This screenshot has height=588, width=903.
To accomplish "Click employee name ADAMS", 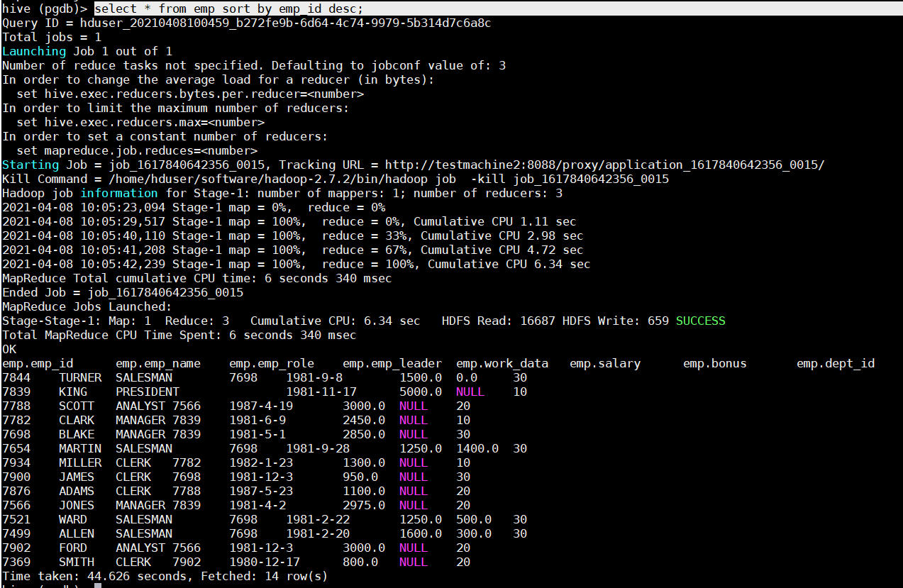I will point(77,491).
